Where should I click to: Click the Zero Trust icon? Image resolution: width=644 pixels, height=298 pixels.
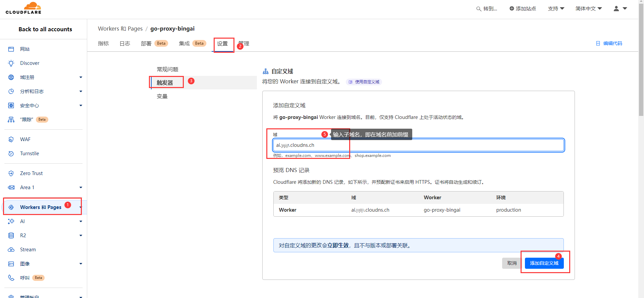[11, 173]
